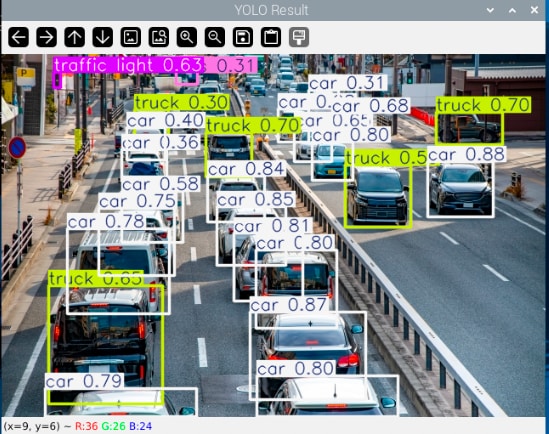
Task: Click the 'traffic light 0.63' detection label
Action: click(128, 65)
